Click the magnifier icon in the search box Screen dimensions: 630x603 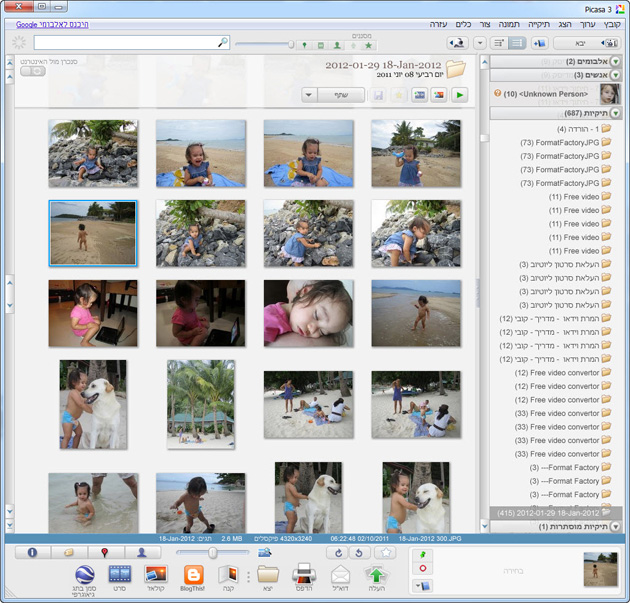tap(222, 42)
